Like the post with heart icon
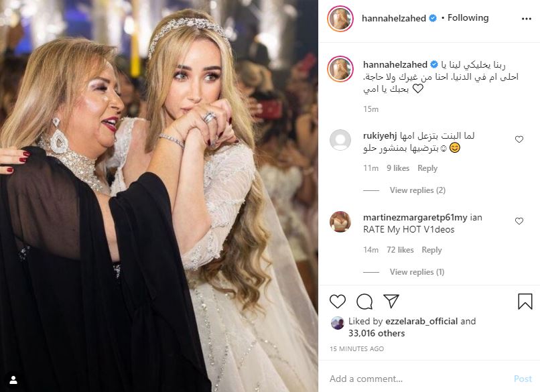The image size is (540, 392). pyautogui.click(x=338, y=302)
